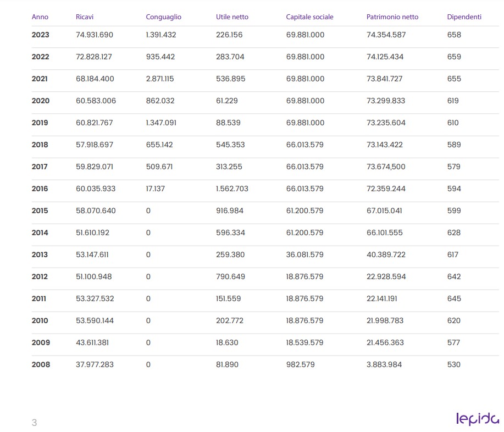Select the 2008 year row label
The width and height of the screenshot is (504, 432).
point(41,364)
